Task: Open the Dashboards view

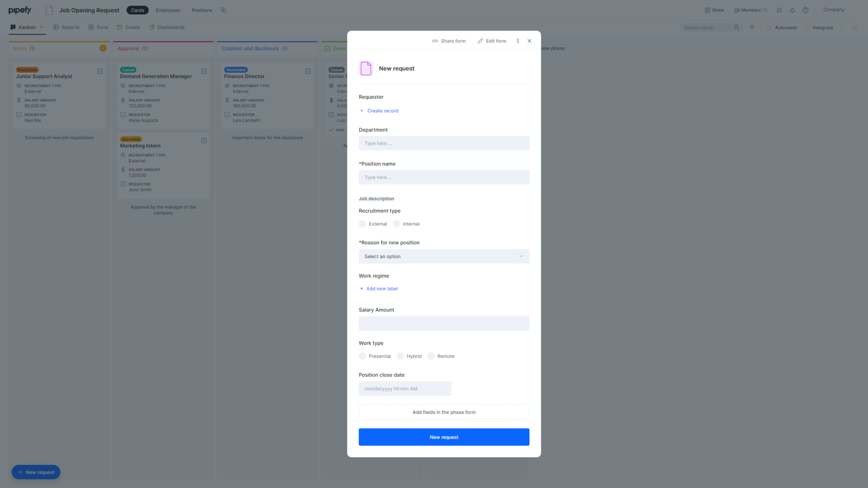Action: pyautogui.click(x=167, y=27)
